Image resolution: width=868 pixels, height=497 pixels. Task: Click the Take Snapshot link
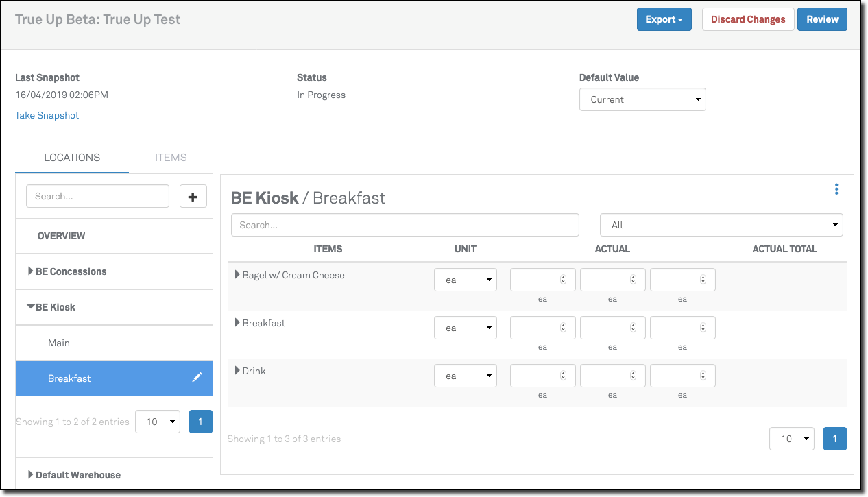click(x=47, y=115)
